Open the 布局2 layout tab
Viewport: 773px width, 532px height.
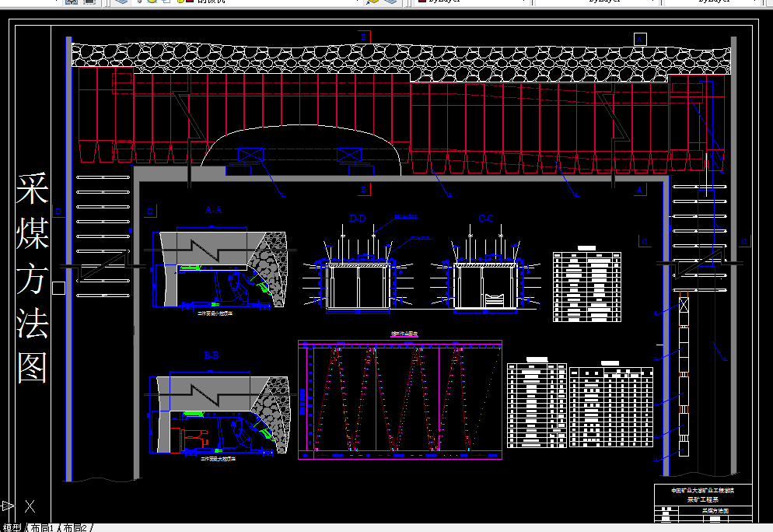click(75, 527)
